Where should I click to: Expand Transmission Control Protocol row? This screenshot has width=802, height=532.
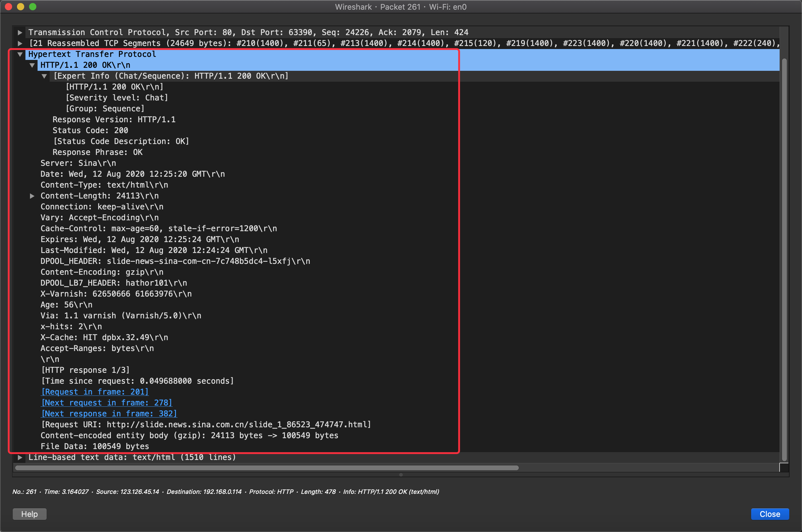coord(20,33)
